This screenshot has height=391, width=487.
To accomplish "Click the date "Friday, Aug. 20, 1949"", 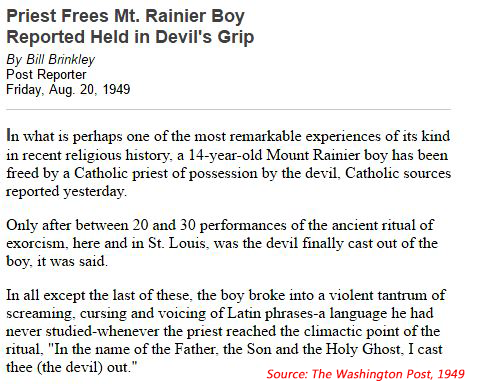I will (x=68, y=89).
